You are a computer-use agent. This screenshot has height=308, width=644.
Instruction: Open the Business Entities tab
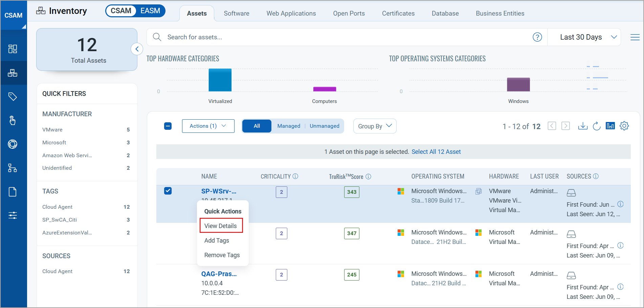pyautogui.click(x=500, y=13)
